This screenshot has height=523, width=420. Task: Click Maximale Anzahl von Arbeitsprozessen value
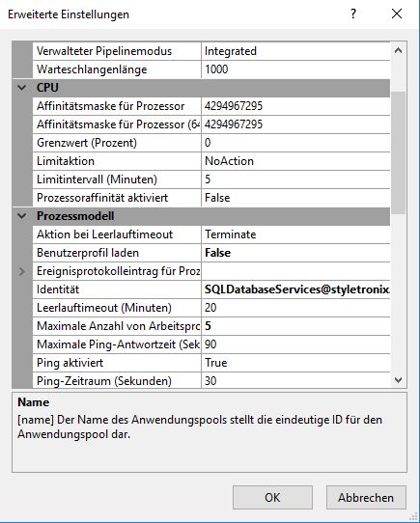295,326
